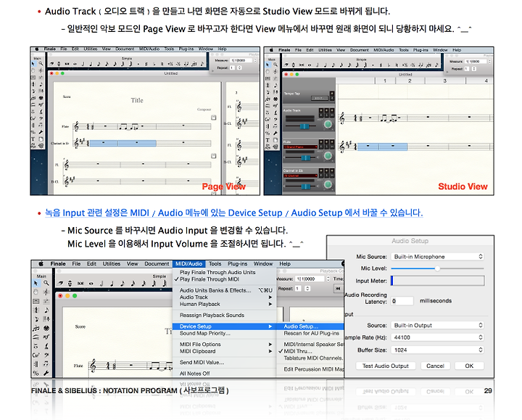Select the Selection arrow tool in bottom Finale screenshot

coord(36,283)
